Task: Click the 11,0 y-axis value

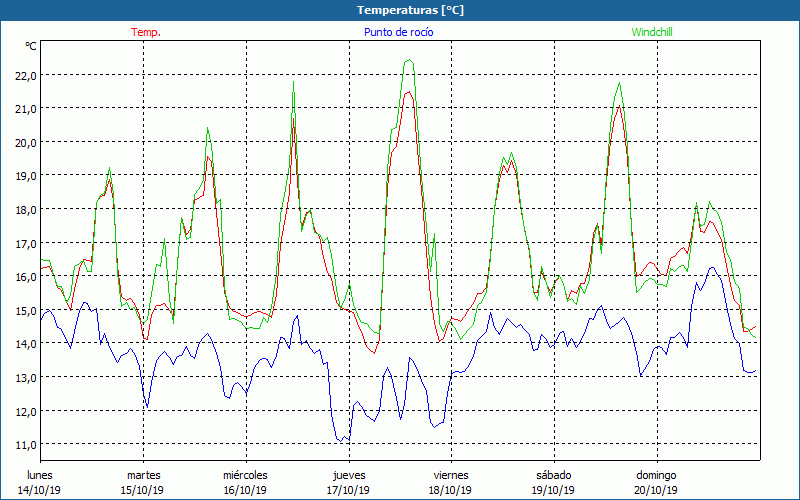Action: [x=26, y=444]
